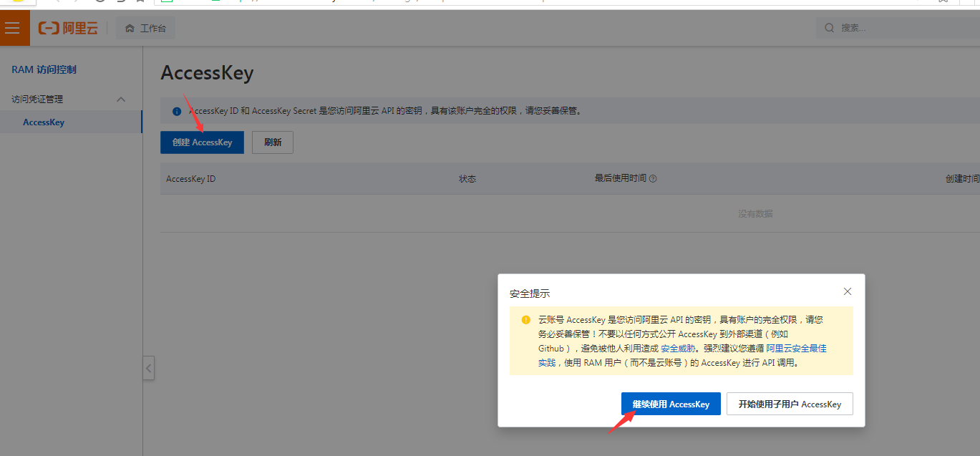This screenshot has height=456, width=980.
Task: Click the blue info icon in the banner
Action: [177, 112]
